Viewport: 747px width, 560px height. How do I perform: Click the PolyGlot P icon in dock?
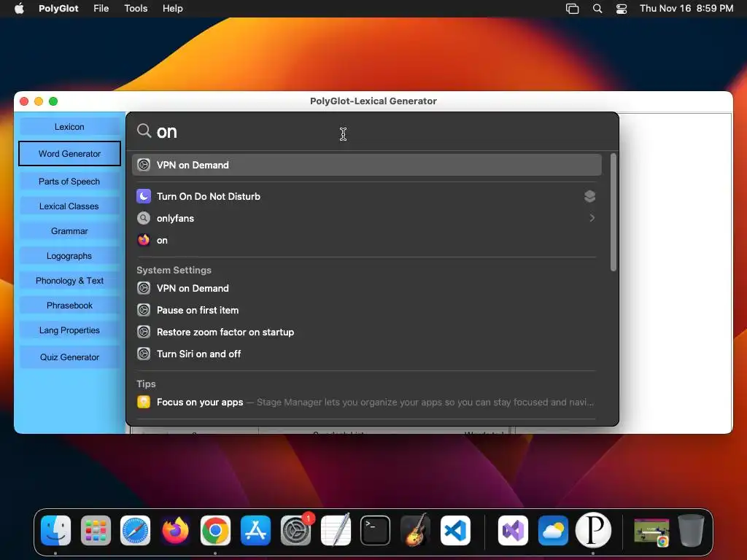click(x=593, y=530)
